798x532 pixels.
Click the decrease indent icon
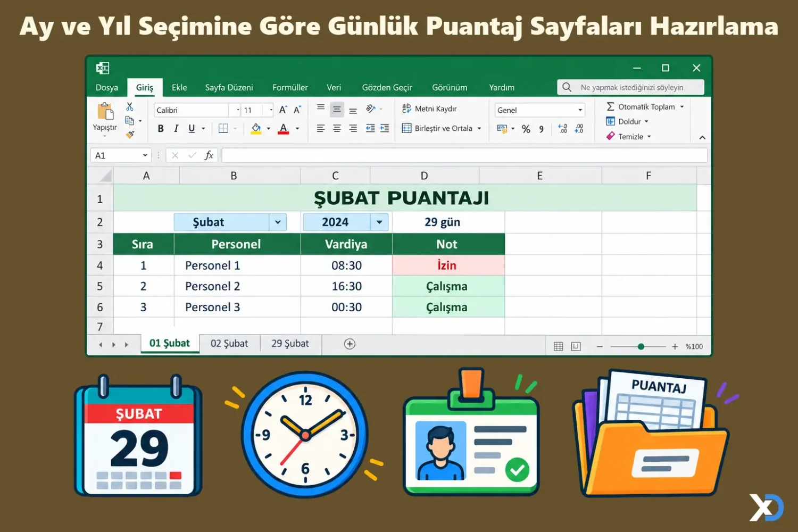(370, 128)
